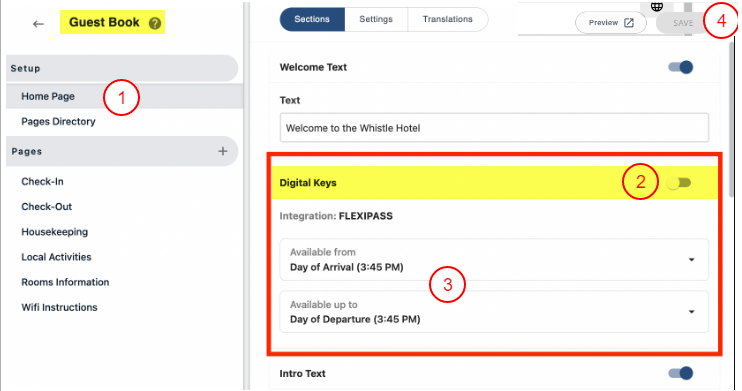Click the Welcome Text input field
Image resolution: width=742 pixels, height=391 pixels.
pyautogui.click(x=494, y=128)
